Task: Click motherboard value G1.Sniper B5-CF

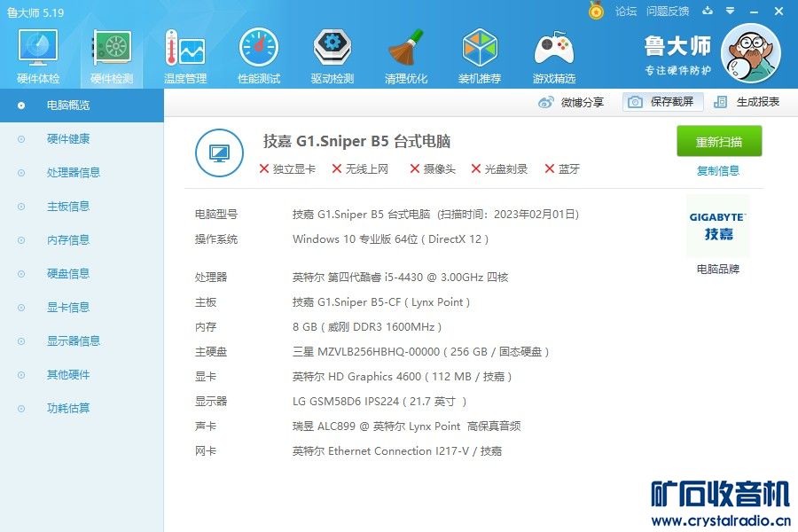Action: coord(380,301)
